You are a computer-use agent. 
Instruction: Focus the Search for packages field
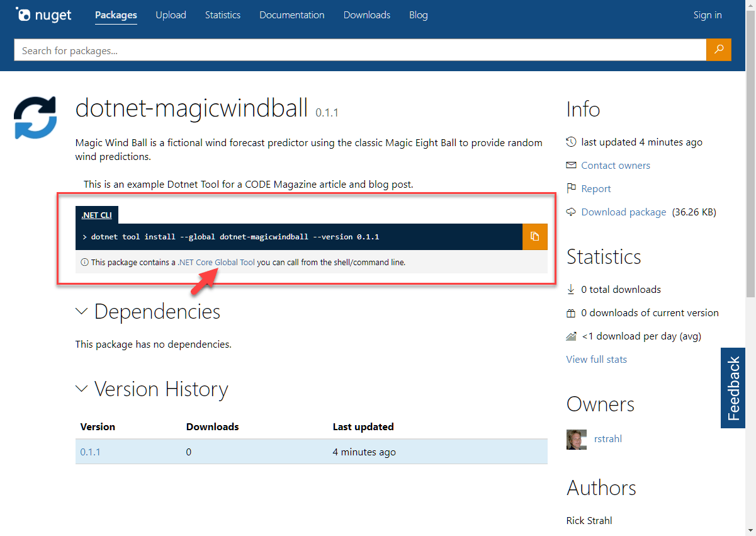coord(360,50)
